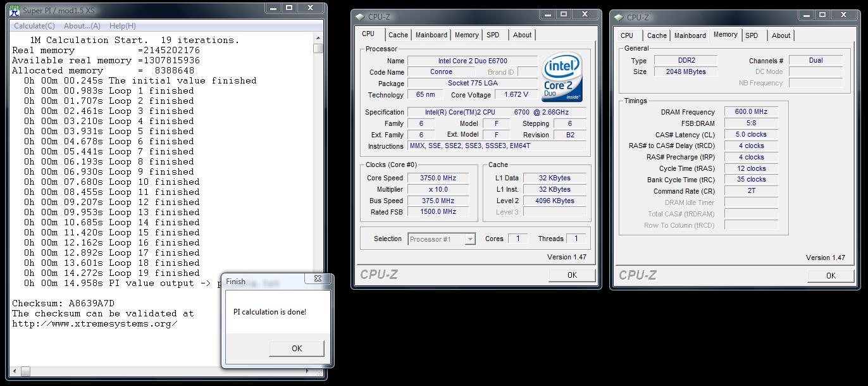Click OK in the CPU-Z CPU window
The height and width of the screenshot is (386, 868).
[572, 275]
